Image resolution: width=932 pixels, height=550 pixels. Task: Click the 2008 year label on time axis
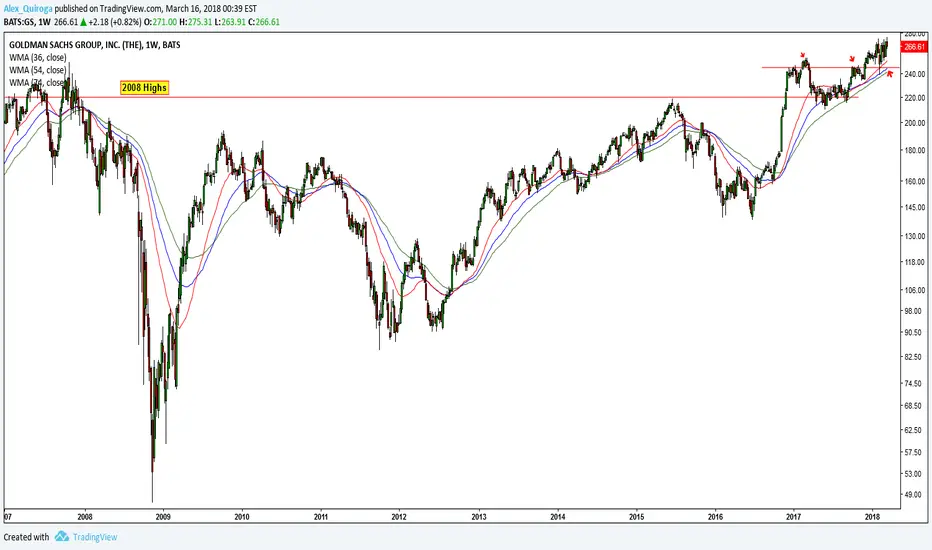pos(84,517)
